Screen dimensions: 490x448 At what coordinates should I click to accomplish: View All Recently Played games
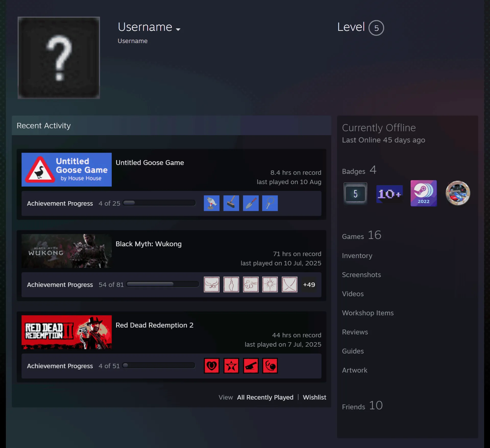click(265, 397)
